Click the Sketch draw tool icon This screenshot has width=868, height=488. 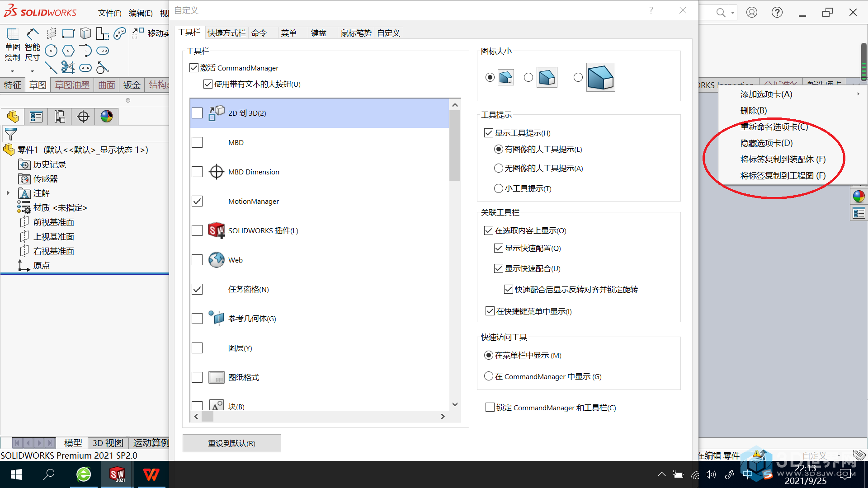12,34
